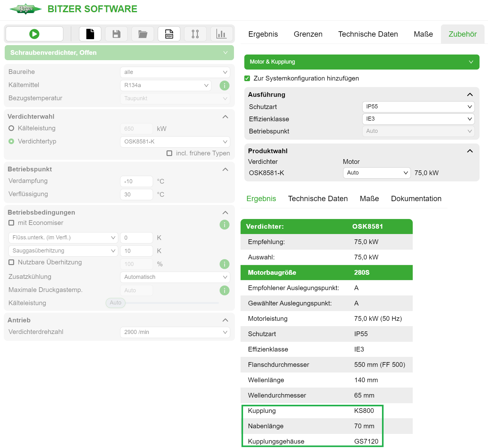Switch to the Technische Daten tab
488x448 pixels.
click(368, 34)
